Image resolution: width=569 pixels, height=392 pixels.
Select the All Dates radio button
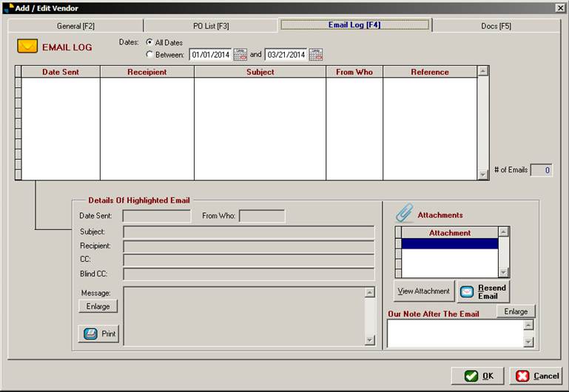click(150, 43)
